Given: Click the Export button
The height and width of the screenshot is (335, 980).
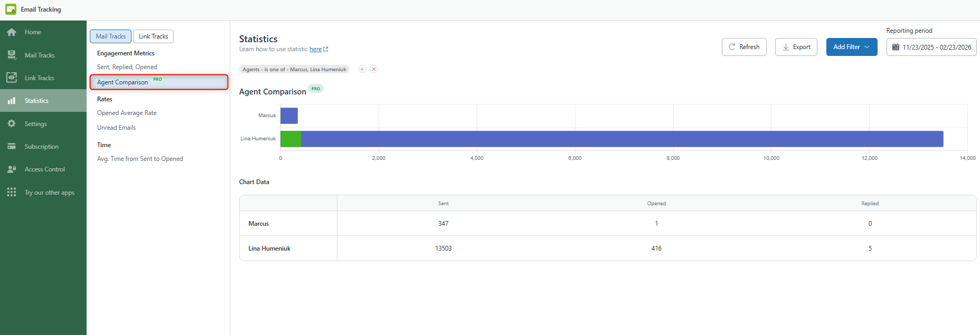Looking at the screenshot, I should pos(796,47).
